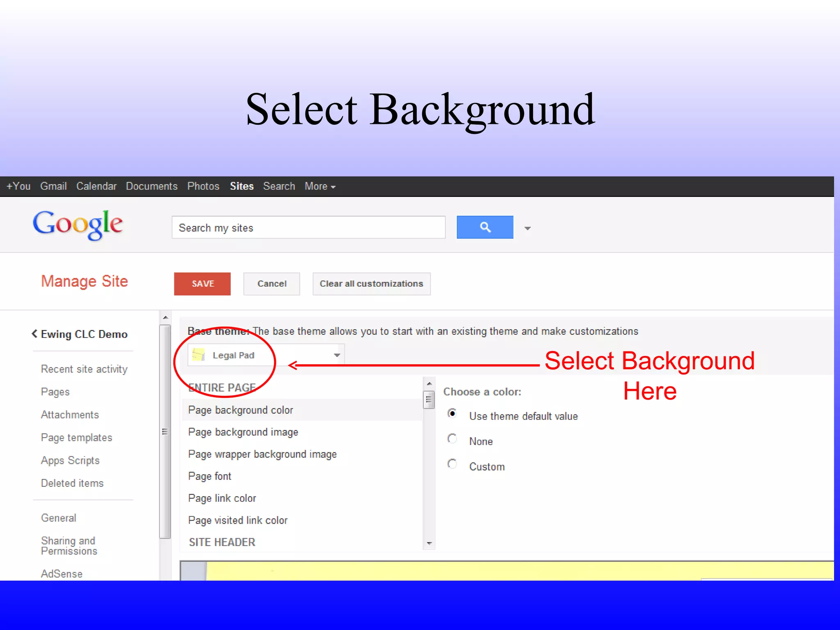Open Recent site activity link

point(84,369)
